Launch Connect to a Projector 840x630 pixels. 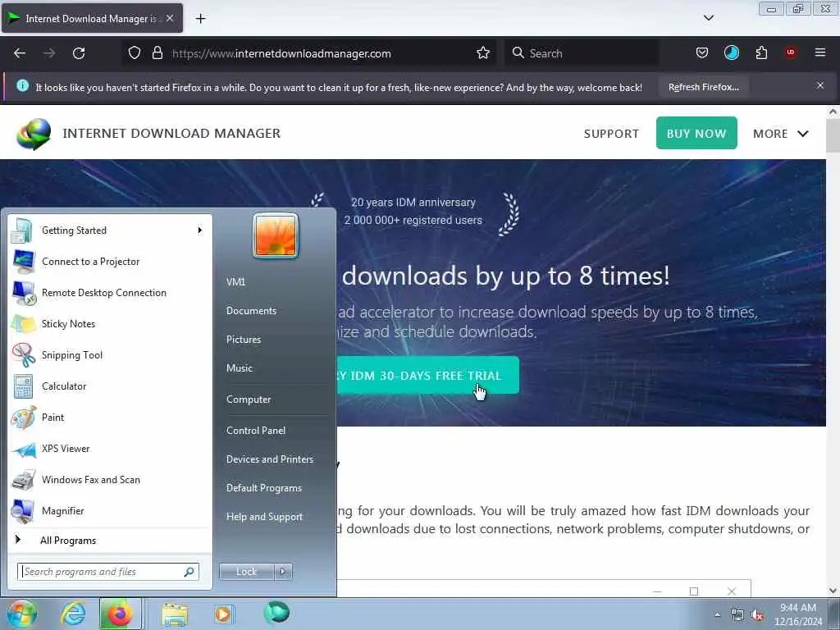(110, 262)
